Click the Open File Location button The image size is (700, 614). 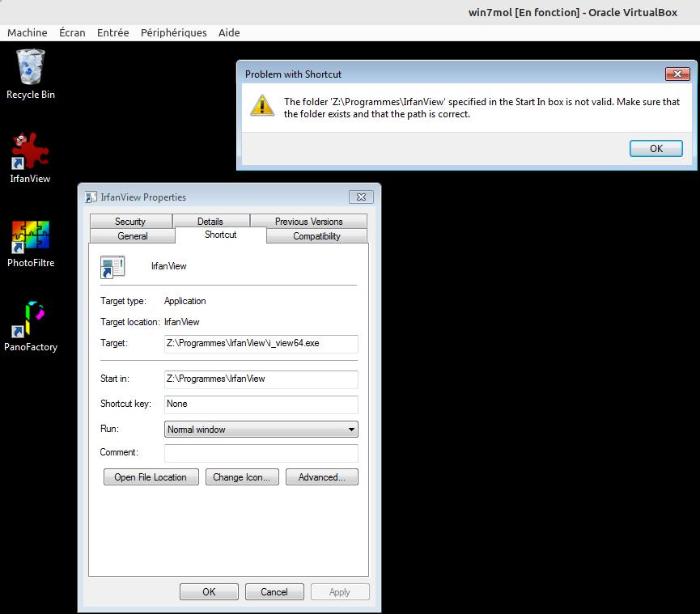click(x=151, y=477)
